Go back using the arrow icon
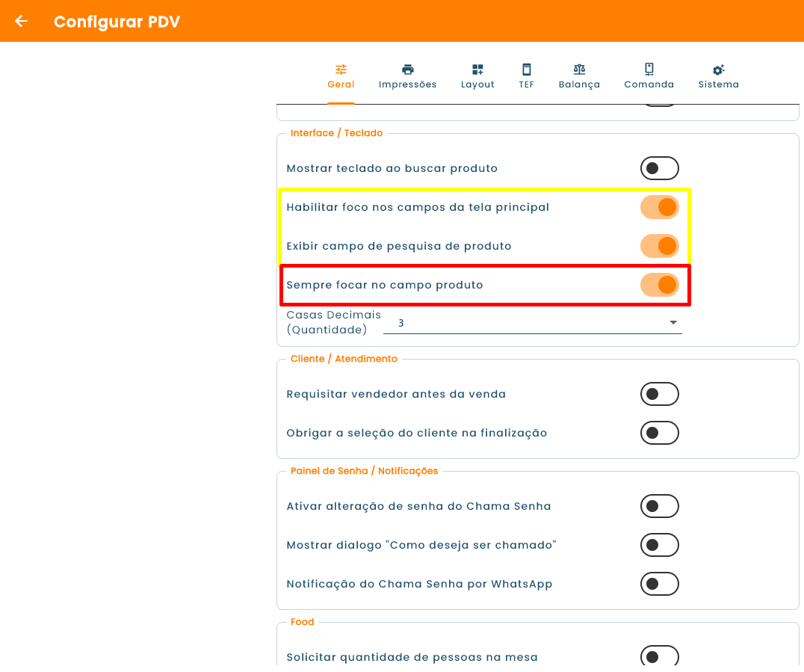The width and height of the screenshot is (804, 672). 21,21
